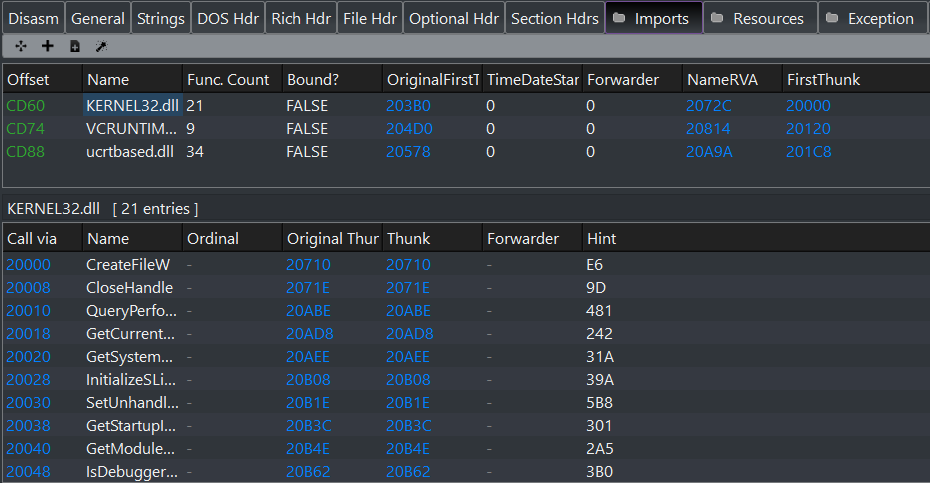Select the KERNEL32.dll library row
This screenshot has height=483, width=930.
click(466, 106)
